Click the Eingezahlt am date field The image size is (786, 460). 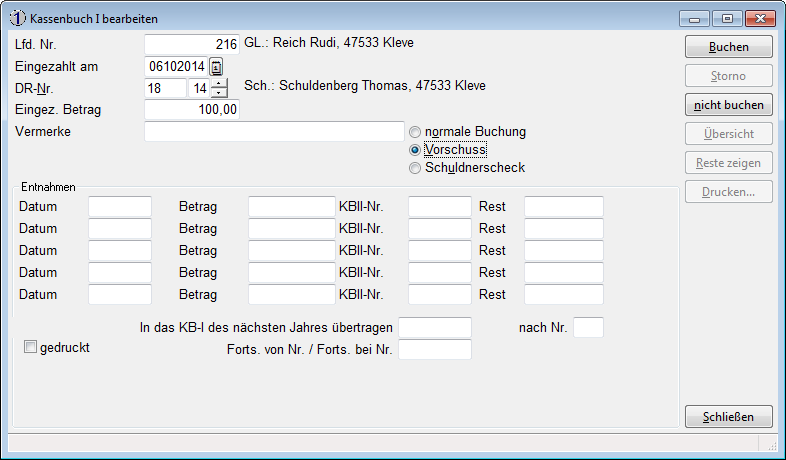(176, 66)
